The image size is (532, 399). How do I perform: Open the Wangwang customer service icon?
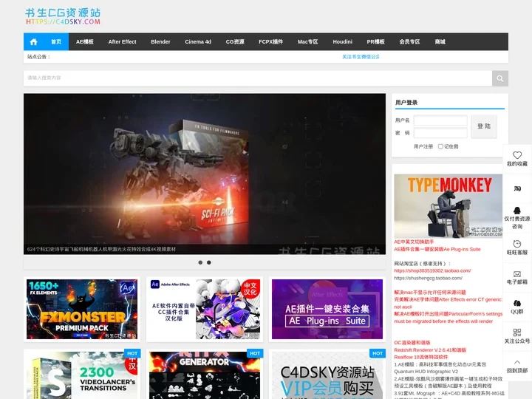tap(517, 244)
